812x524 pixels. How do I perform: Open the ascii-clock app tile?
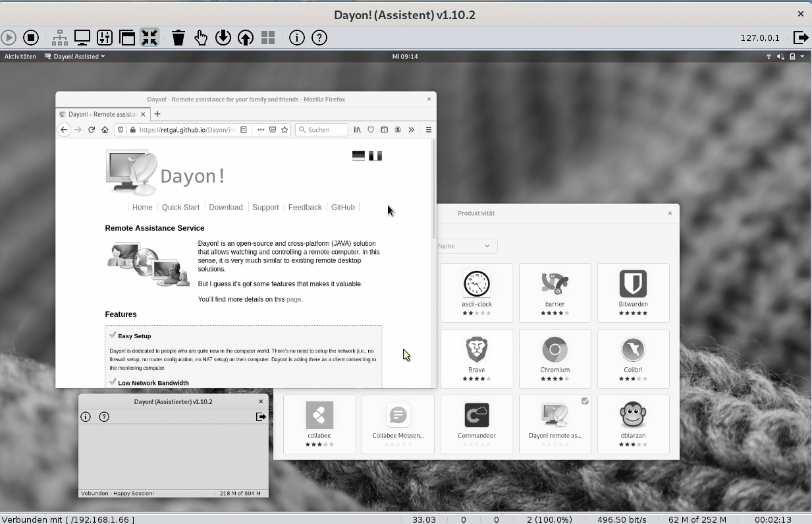pos(477,293)
